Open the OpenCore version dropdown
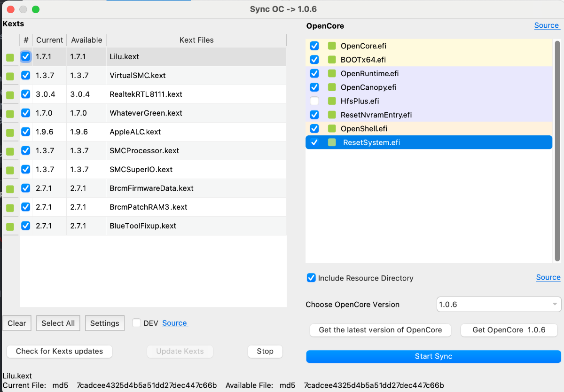 499,305
